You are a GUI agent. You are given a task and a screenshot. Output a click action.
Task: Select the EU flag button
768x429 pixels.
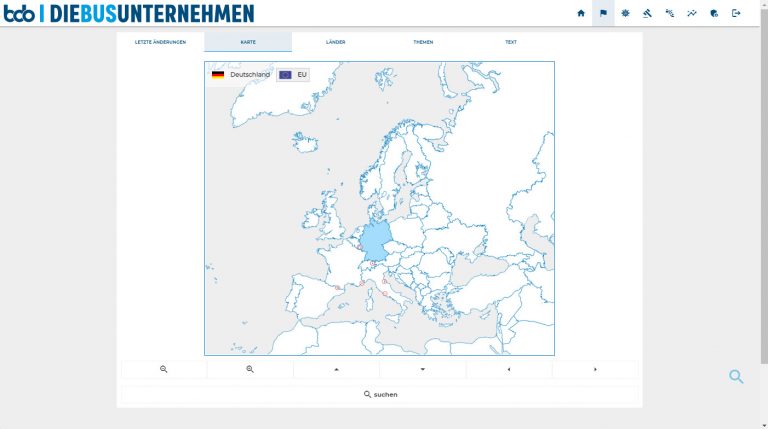coord(294,75)
